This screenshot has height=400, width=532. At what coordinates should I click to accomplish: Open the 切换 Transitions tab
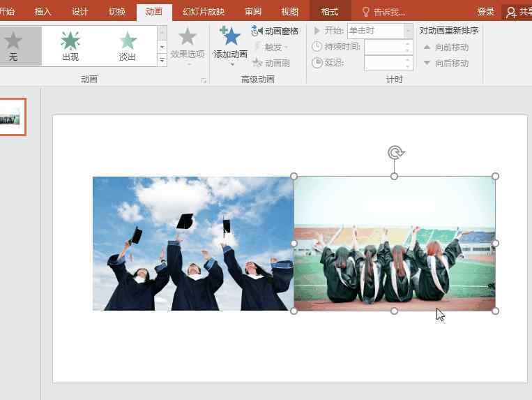[117, 12]
